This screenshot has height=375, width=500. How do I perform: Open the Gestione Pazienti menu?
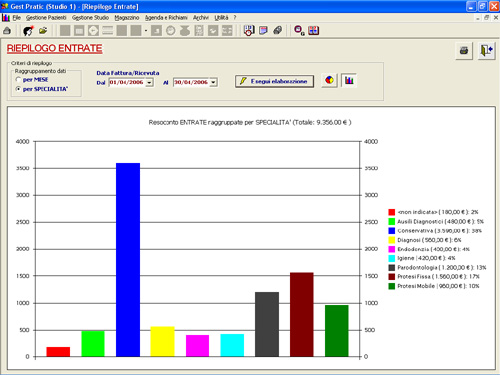tap(46, 18)
